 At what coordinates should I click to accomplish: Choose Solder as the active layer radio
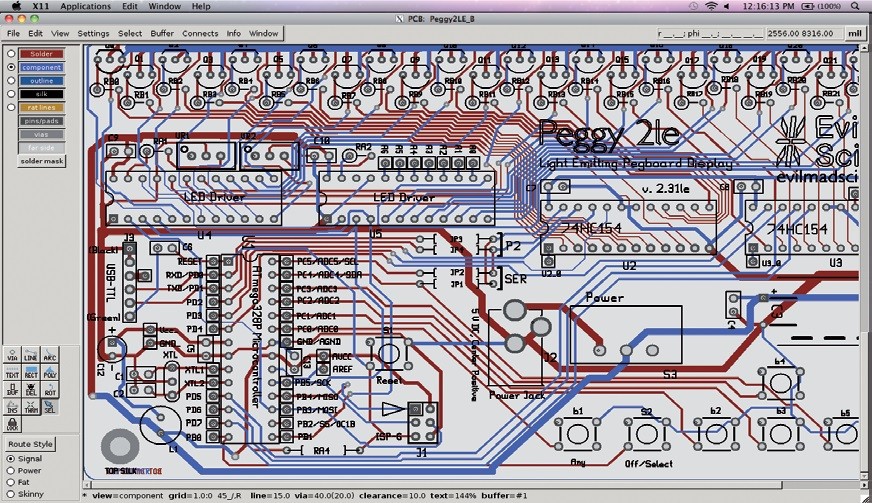pyautogui.click(x=11, y=54)
